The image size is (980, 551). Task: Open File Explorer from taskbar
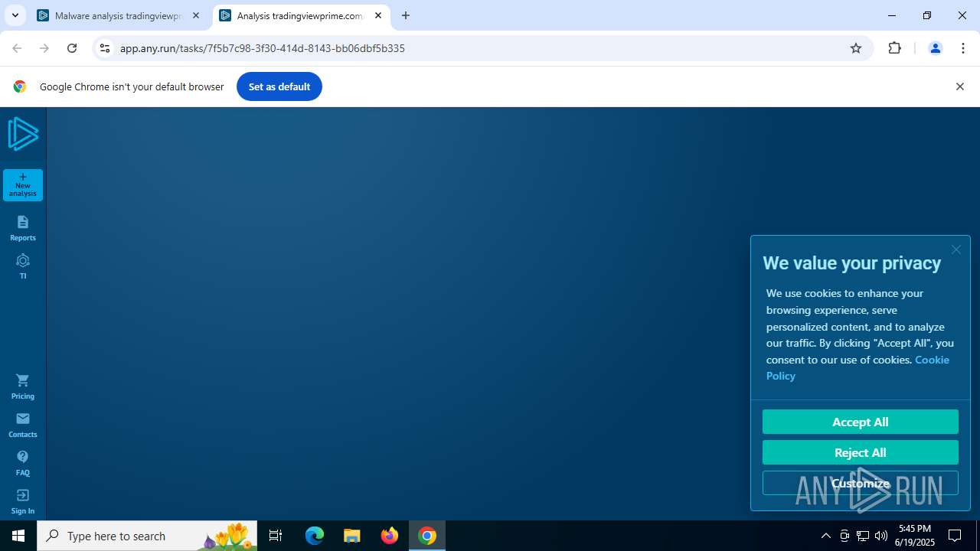coord(352,536)
